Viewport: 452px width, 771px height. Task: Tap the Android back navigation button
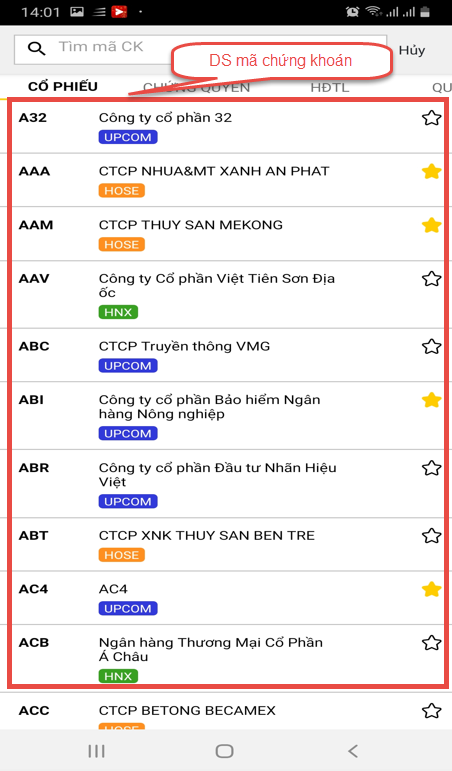tap(353, 751)
